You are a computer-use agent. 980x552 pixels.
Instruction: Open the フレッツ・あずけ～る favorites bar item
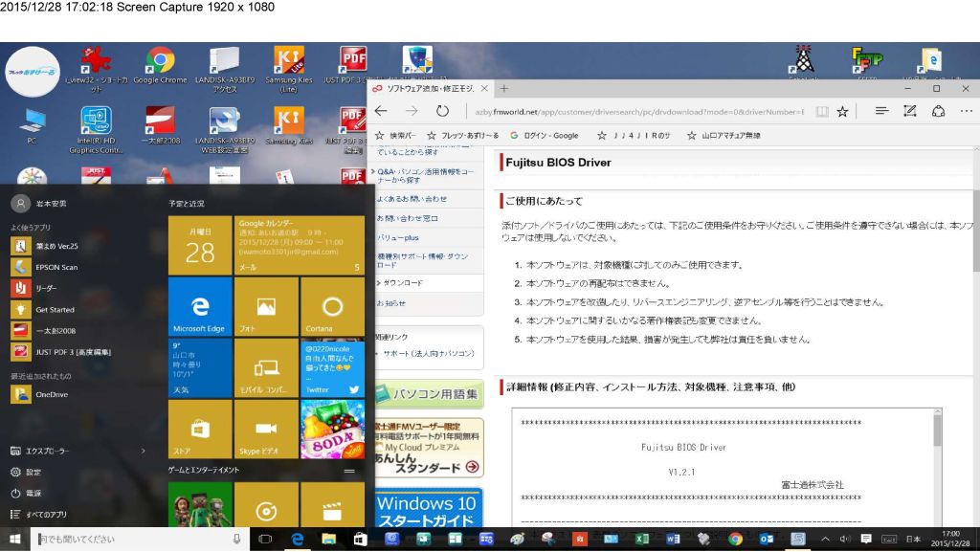click(463, 136)
